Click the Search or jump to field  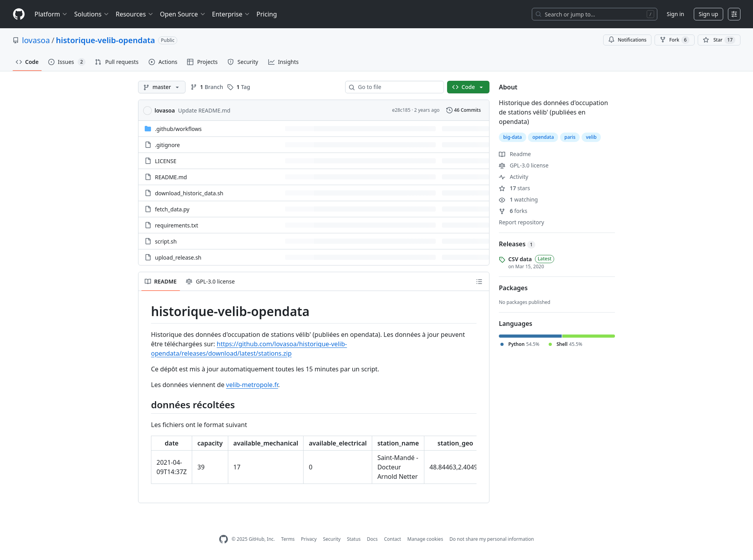point(594,14)
